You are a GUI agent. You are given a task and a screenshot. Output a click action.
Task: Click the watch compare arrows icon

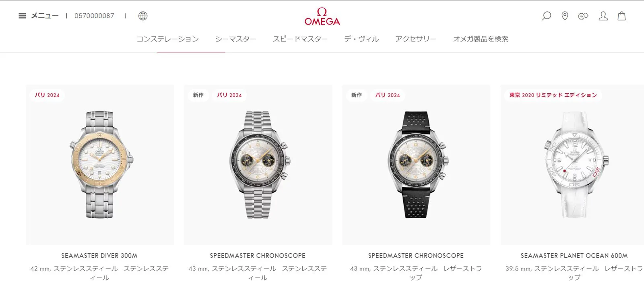tap(583, 16)
